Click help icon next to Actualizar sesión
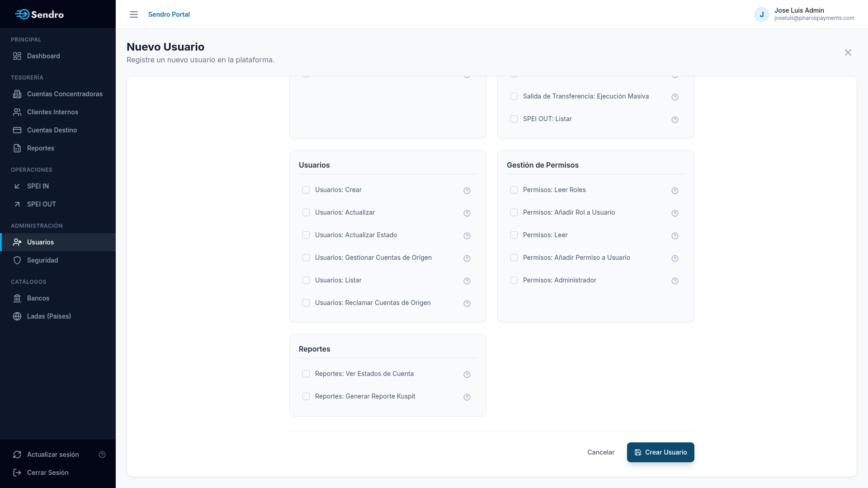 coord(102,455)
